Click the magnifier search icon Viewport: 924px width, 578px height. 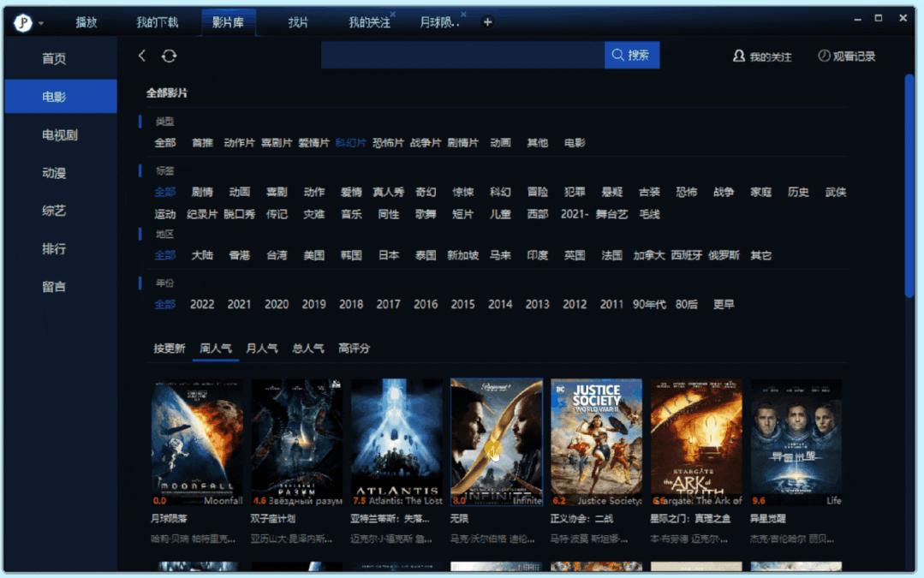tap(618, 55)
